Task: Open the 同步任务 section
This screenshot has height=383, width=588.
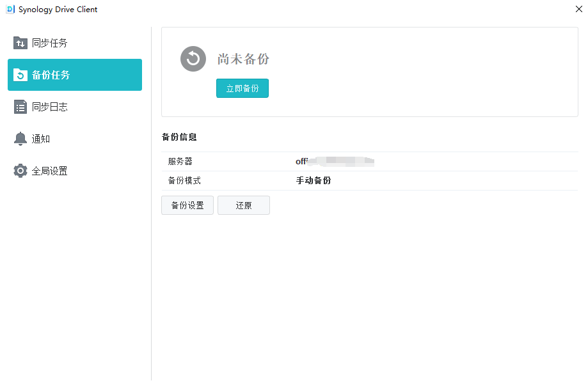Action: (50, 43)
